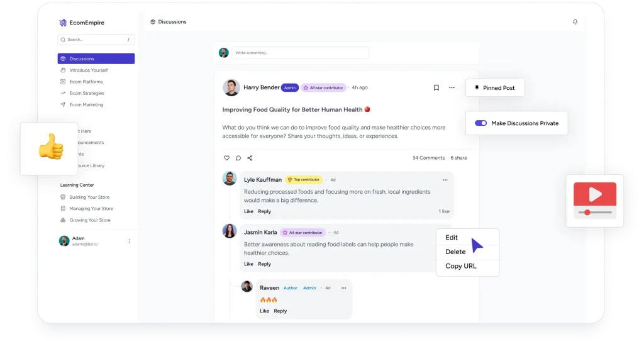
Task: Open three-dot menu on Raveen's reply
Action: (x=344, y=288)
